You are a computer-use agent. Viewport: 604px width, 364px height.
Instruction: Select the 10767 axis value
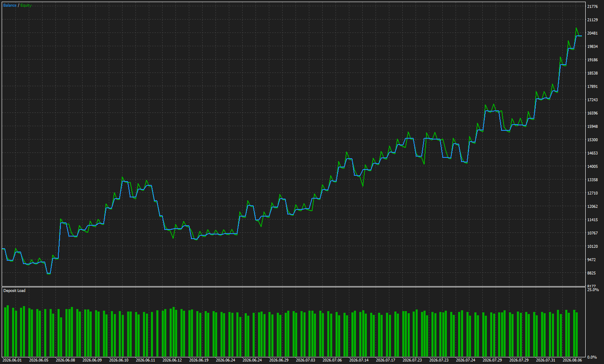592,233
